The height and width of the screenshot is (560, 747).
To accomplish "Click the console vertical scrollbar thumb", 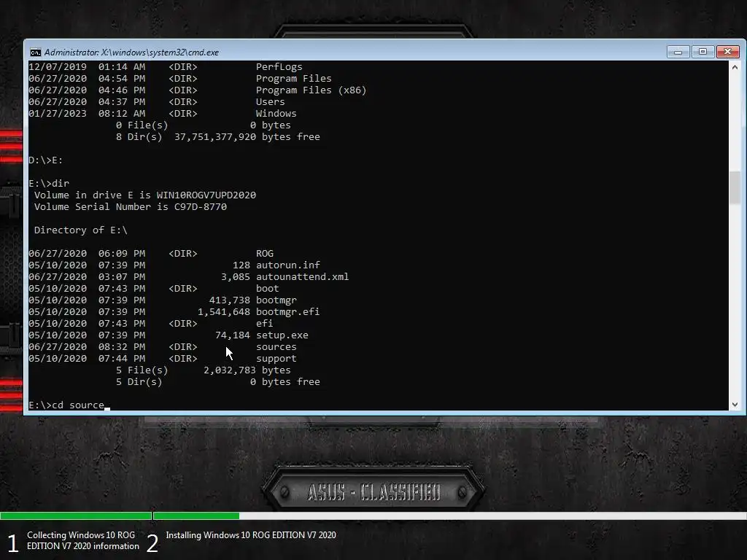I will (735, 188).
